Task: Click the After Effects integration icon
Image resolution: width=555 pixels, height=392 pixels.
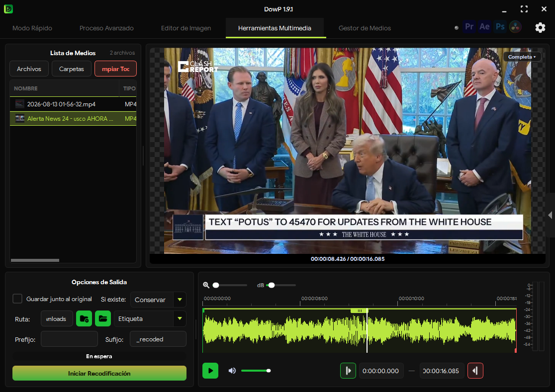Action: pos(484,27)
